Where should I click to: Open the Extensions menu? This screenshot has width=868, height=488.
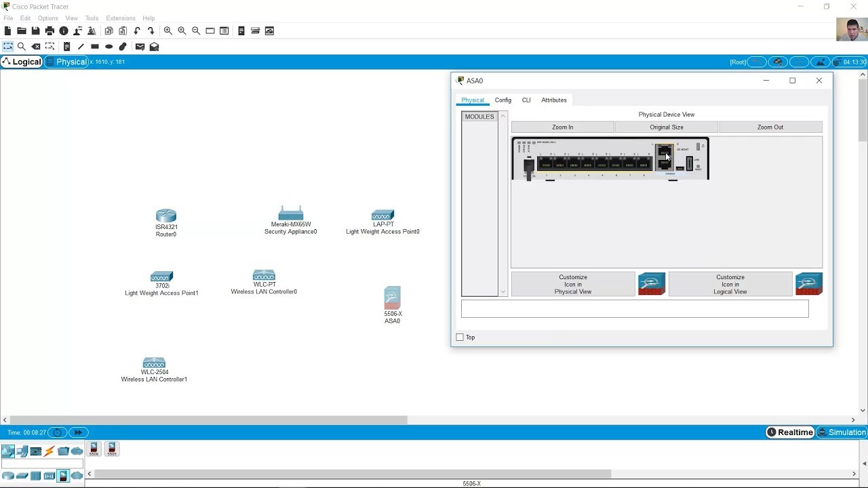[x=121, y=18]
